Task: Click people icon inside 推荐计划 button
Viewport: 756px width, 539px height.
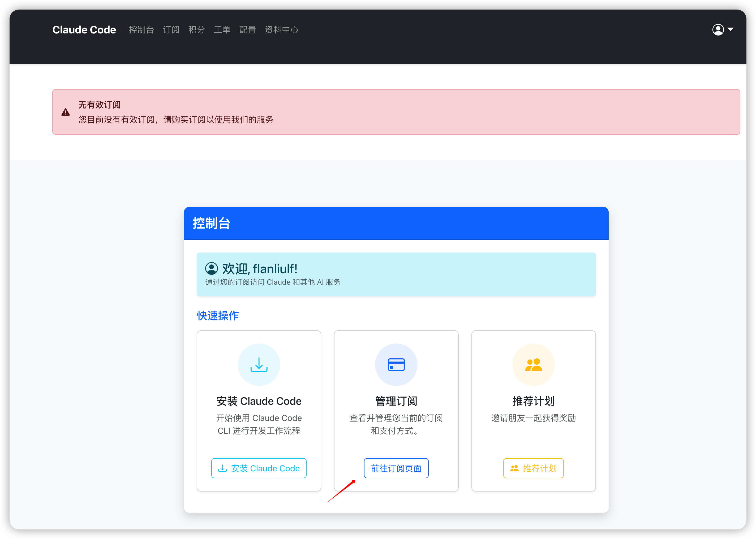Action: [x=514, y=468]
